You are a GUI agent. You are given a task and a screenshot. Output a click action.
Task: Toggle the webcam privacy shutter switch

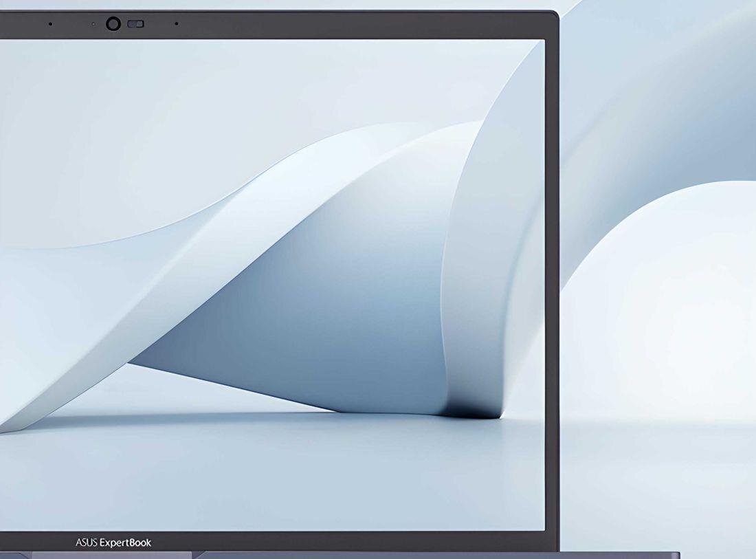(x=135, y=24)
